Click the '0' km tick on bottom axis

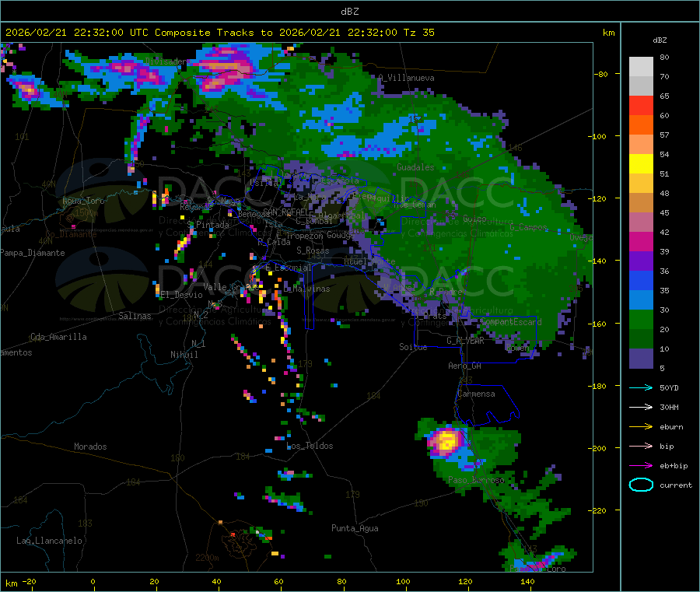coord(93,581)
